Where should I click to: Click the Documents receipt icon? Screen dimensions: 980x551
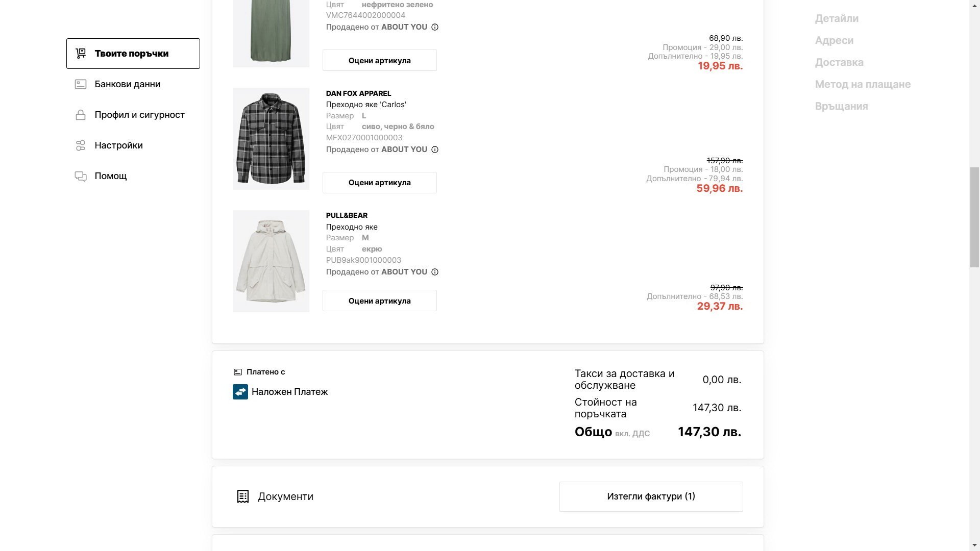click(243, 496)
